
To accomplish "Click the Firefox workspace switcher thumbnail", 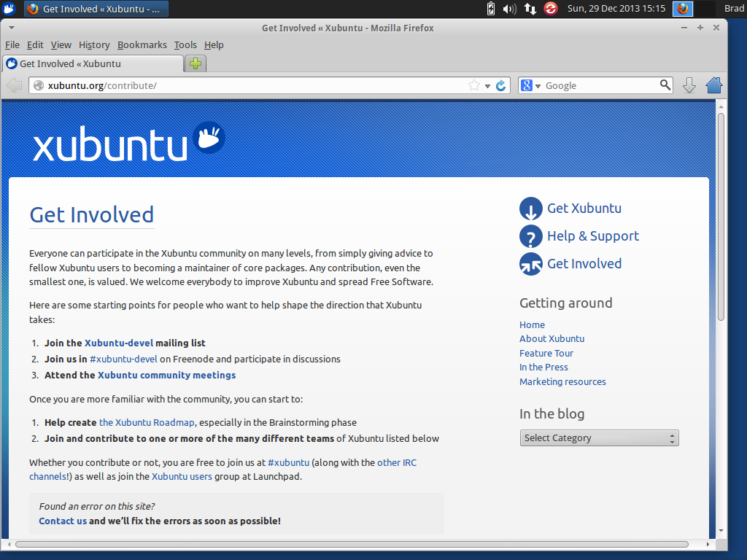I will pyautogui.click(x=683, y=9).
